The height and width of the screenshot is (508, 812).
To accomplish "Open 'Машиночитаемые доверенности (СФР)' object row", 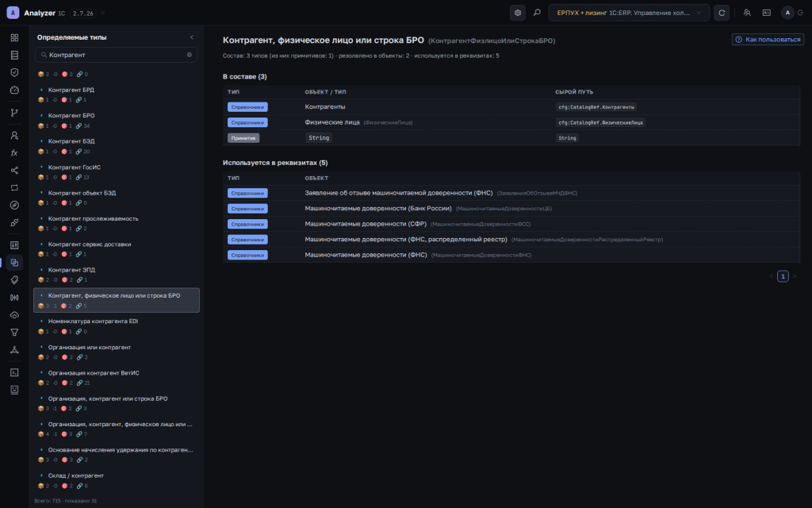I will (511, 224).
